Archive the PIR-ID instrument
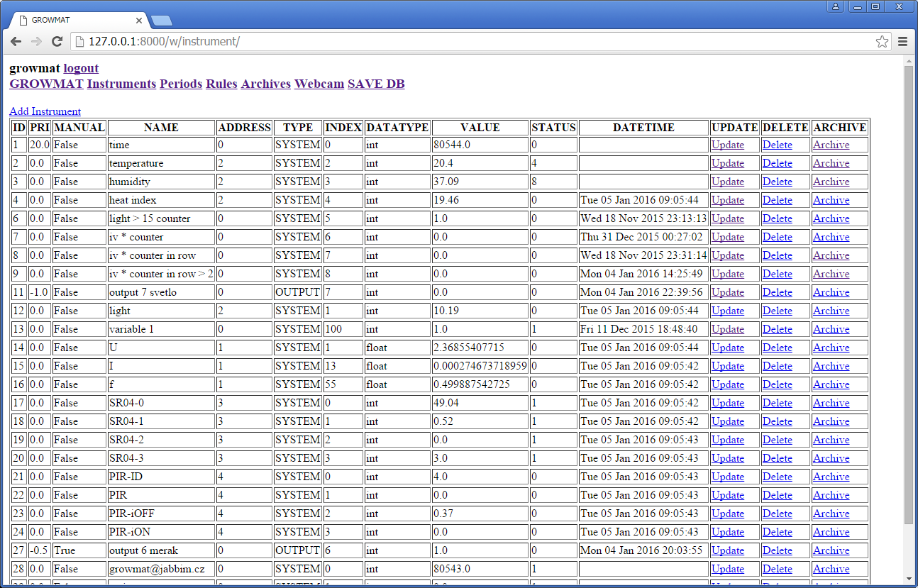This screenshot has width=918, height=588. point(831,477)
